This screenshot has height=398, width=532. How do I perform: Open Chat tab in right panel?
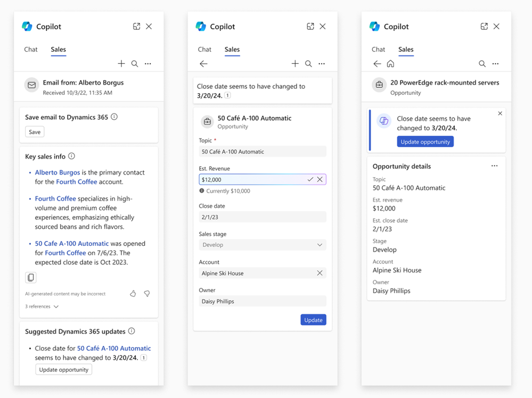tap(378, 49)
